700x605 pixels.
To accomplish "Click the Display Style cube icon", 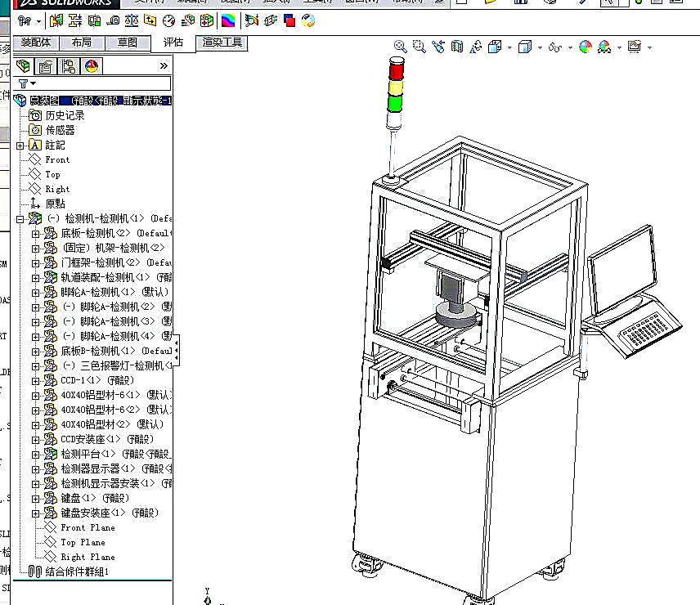I will (525, 47).
